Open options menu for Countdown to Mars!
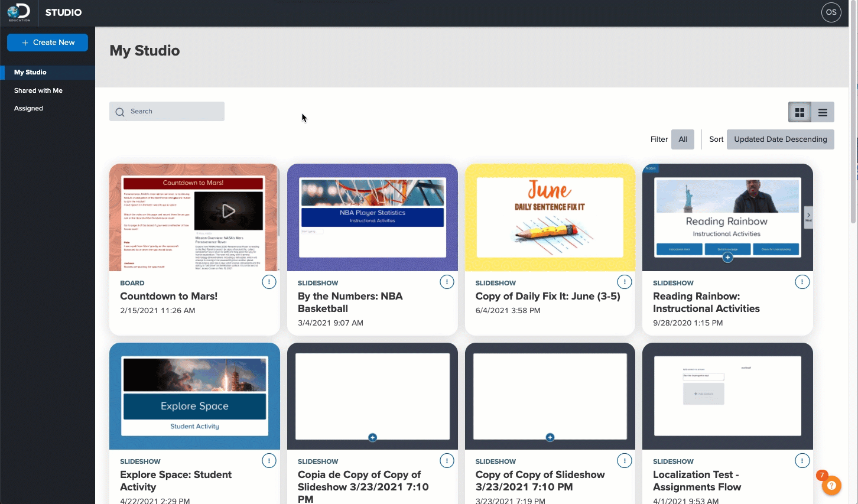 [269, 282]
